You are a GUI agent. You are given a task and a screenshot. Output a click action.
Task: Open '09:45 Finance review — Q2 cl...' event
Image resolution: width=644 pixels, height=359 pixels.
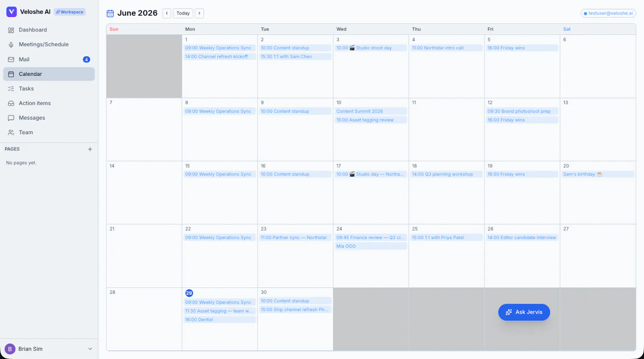pyautogui.click(x=371, y=238)
